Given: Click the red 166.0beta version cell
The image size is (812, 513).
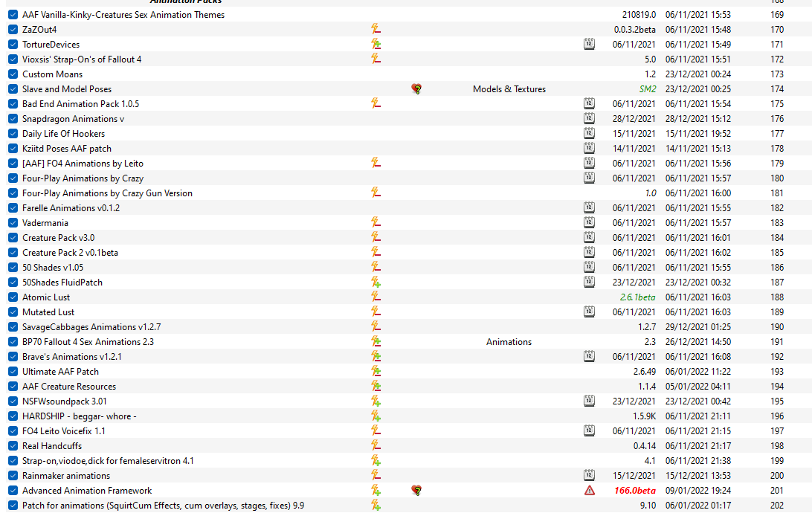Looking at the screenshot, I should coord(635,490).
